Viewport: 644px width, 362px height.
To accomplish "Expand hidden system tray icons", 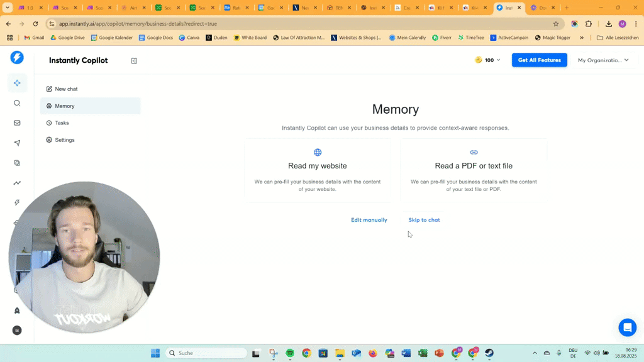I will (535, 353).
